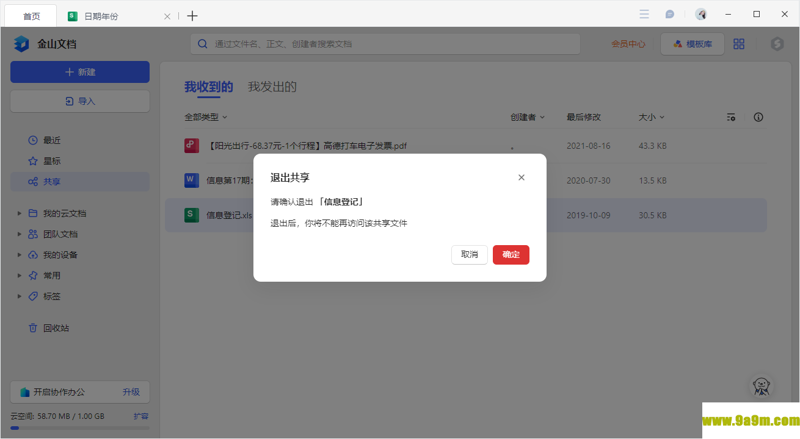
Task: Switch to 我收到的 tab
Action: click(209, 87)
